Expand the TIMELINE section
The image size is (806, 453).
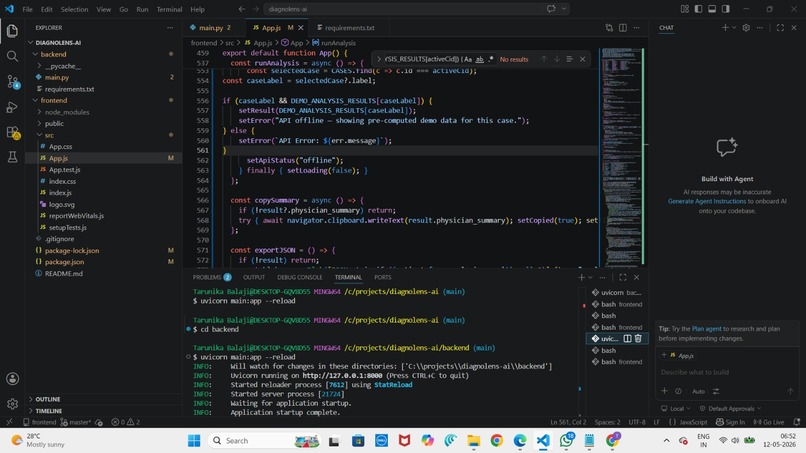pos(48,411)
